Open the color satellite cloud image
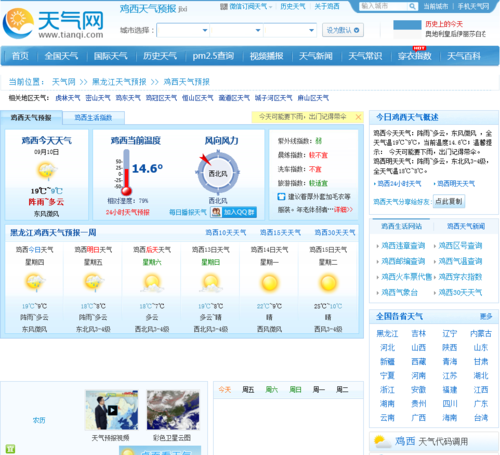The image size is (500, 455). coord(173,410)
